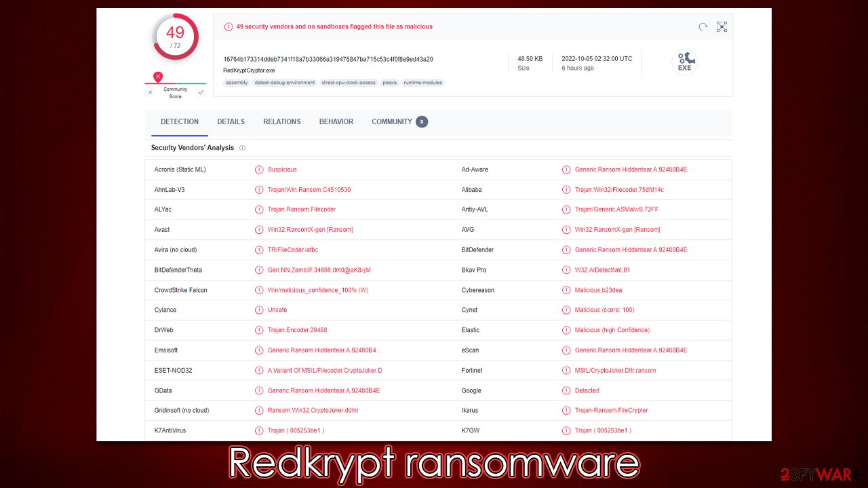The height and width of the screenshot is (488, 868).
Task: Click the Emsisoft truncated result text
Action: [324, 350]
